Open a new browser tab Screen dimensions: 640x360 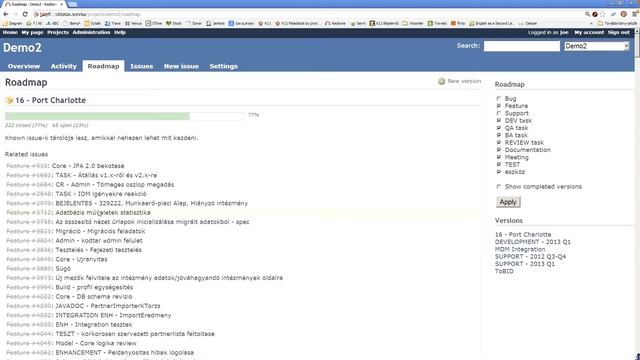pos(72,4)
